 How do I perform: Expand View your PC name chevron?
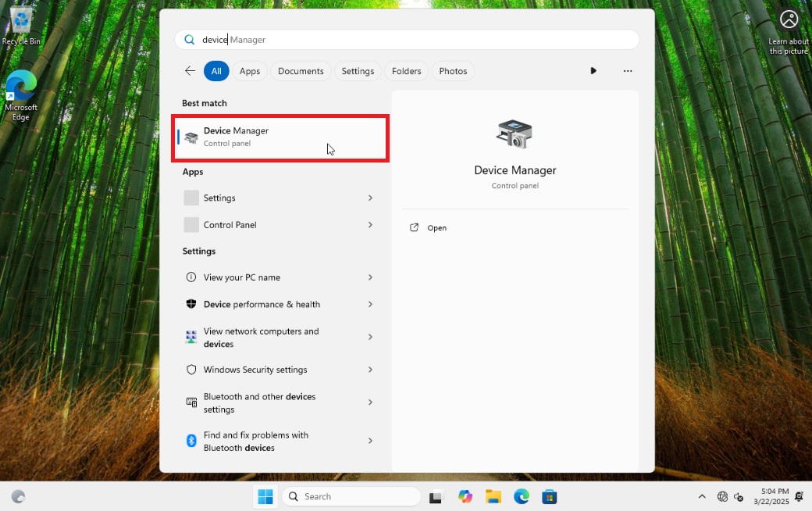370,277
